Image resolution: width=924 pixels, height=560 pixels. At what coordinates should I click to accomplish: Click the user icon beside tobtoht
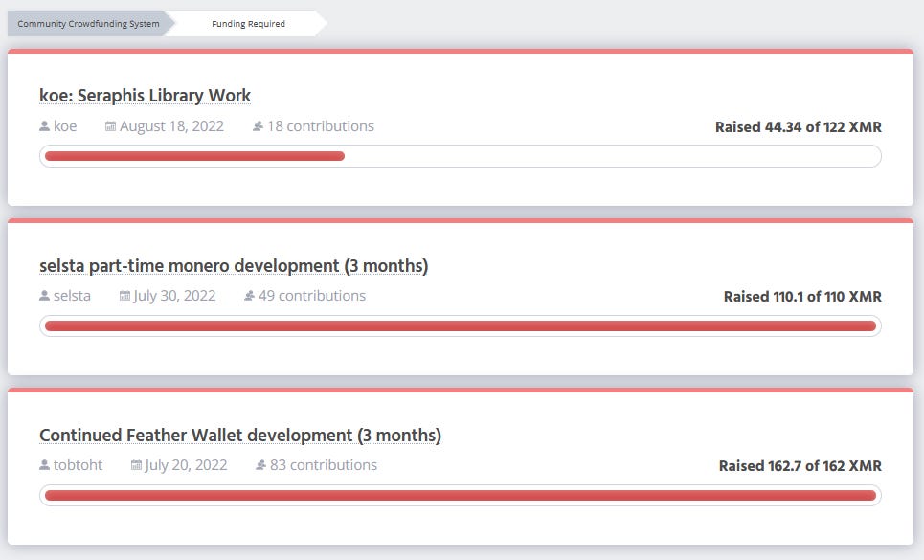click(x=44, y=465)
